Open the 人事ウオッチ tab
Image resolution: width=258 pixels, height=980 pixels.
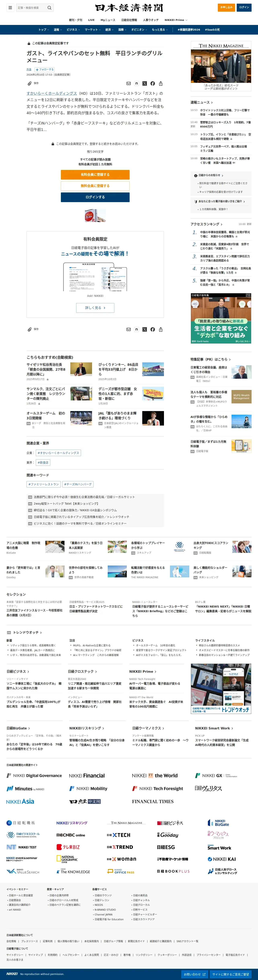tap(151, 20)
